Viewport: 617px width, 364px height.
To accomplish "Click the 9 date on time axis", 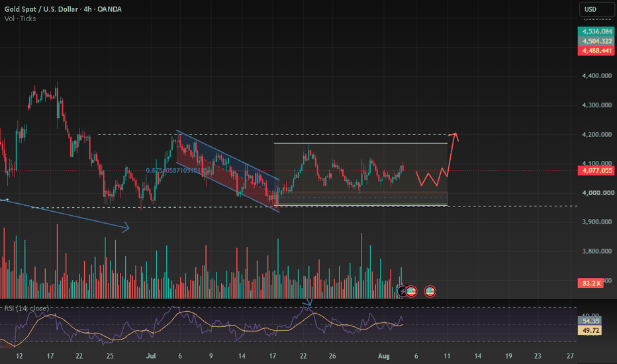I will (211, 356).
